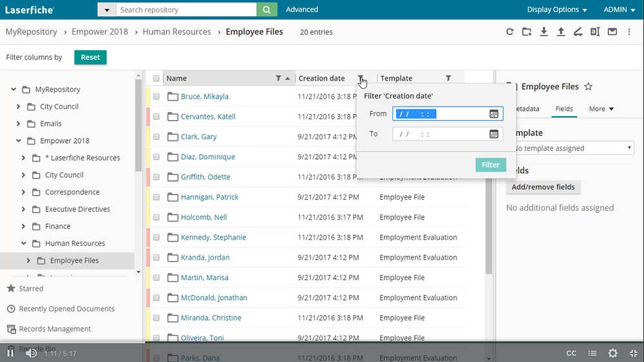Open the Starred section
The width and height of the screenshot is (644, 362).
click(25, 289)
